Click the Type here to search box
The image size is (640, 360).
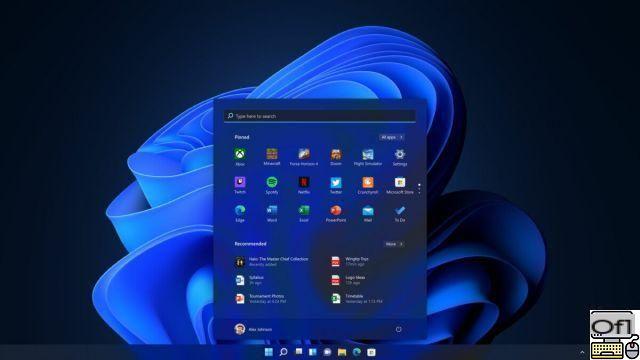coord(320,116)
